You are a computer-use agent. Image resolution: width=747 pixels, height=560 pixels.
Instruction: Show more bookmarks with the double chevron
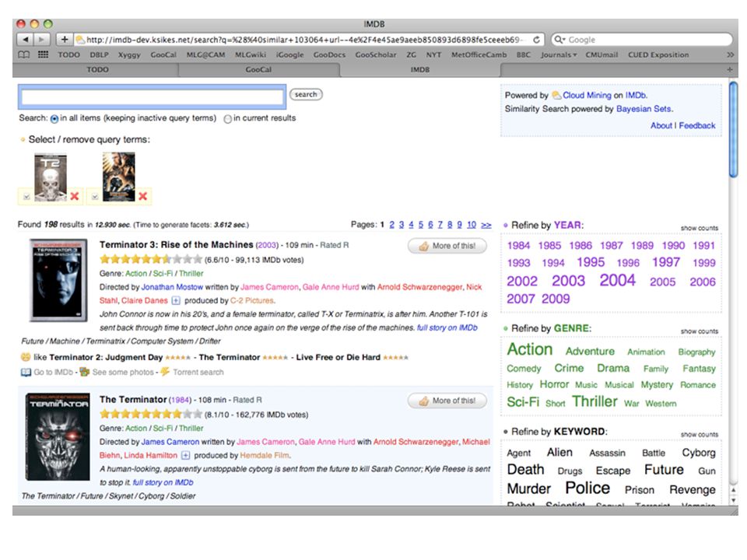click(x=730, y=54)
